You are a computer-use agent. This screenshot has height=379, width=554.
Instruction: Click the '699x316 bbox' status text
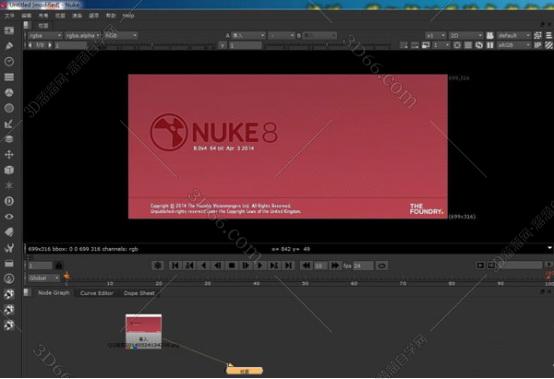pyautogui.click(x=83, y=249)
